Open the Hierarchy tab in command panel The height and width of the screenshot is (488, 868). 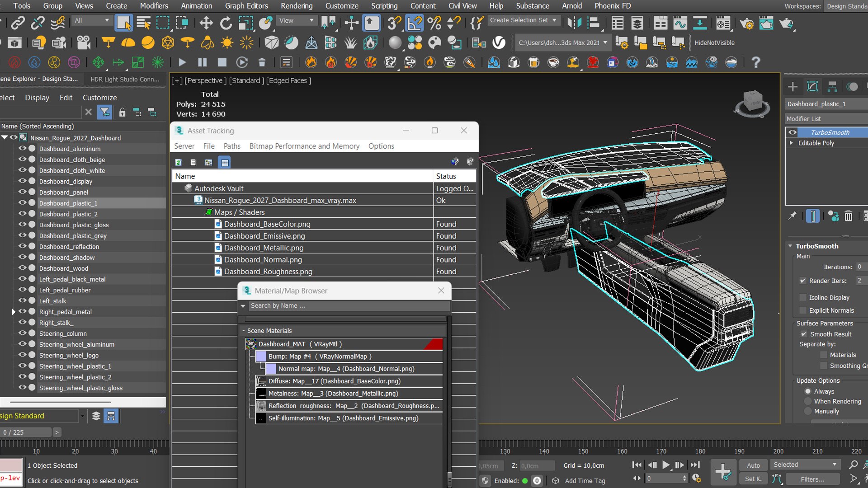[832, 87]
